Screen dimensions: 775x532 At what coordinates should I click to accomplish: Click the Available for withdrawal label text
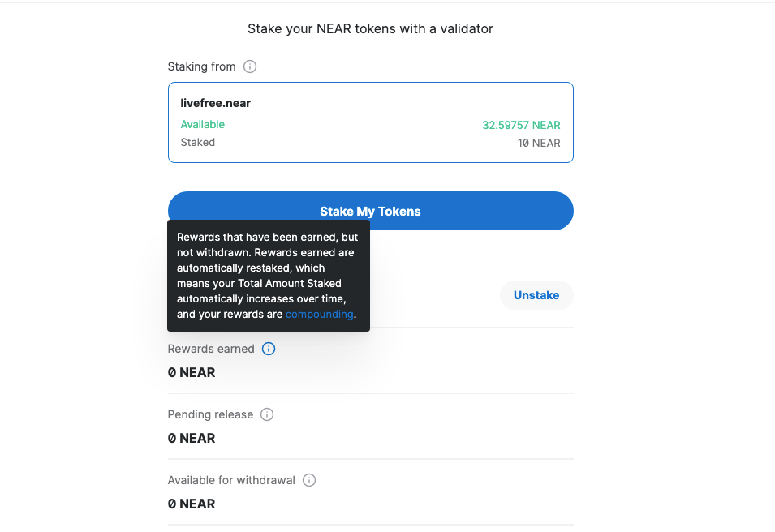click(x=231, y=480)
